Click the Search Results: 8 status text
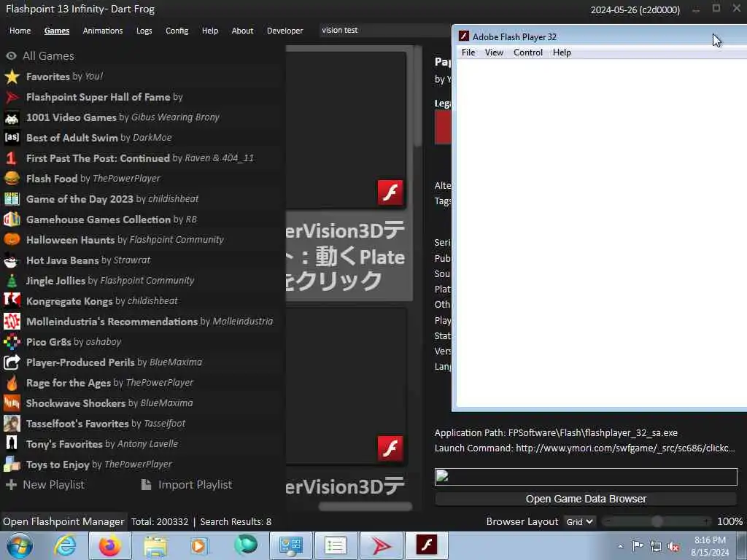The width and height of the screenshot is (747, 560). (236, 522)
